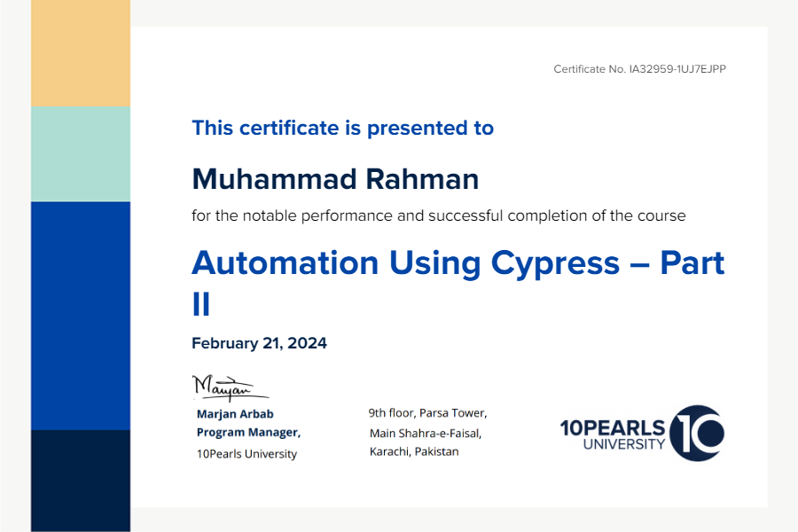
Task: Click the course title 'Automation Using Cypress – Part'
Action: point(458,263)
